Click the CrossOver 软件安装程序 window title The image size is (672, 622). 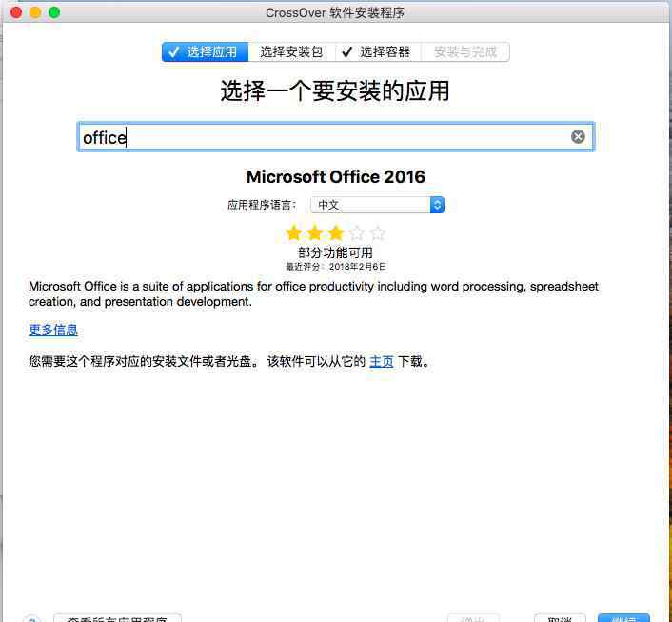coord(335,13)
